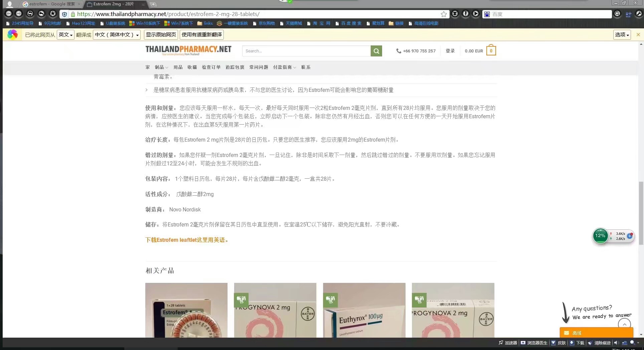Open the Hao123网址 bookmark

80,23
